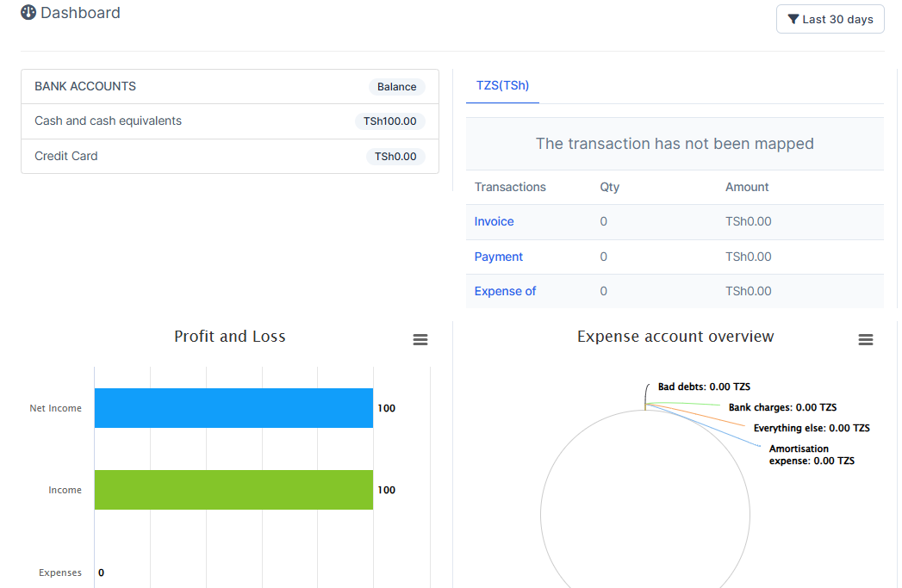Open the Expense account overview chart menu
Screen dimensions: 902x588
pos(866,340)
